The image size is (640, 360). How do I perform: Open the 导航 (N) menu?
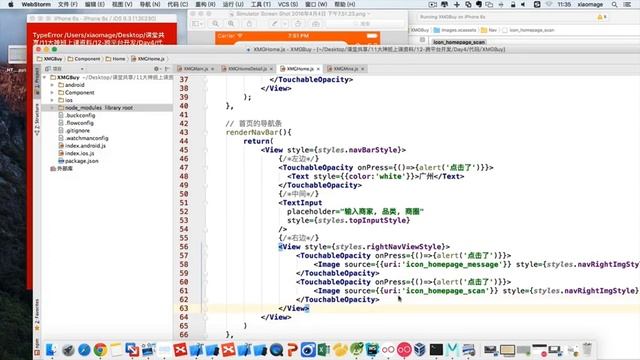(x=150, y=4)
